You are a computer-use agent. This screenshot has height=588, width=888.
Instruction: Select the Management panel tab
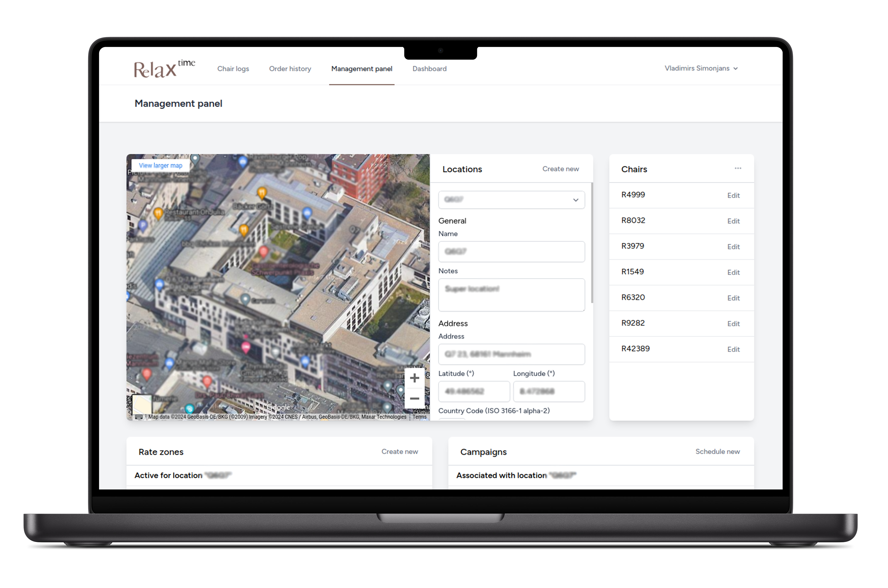[x=361, y=69]
